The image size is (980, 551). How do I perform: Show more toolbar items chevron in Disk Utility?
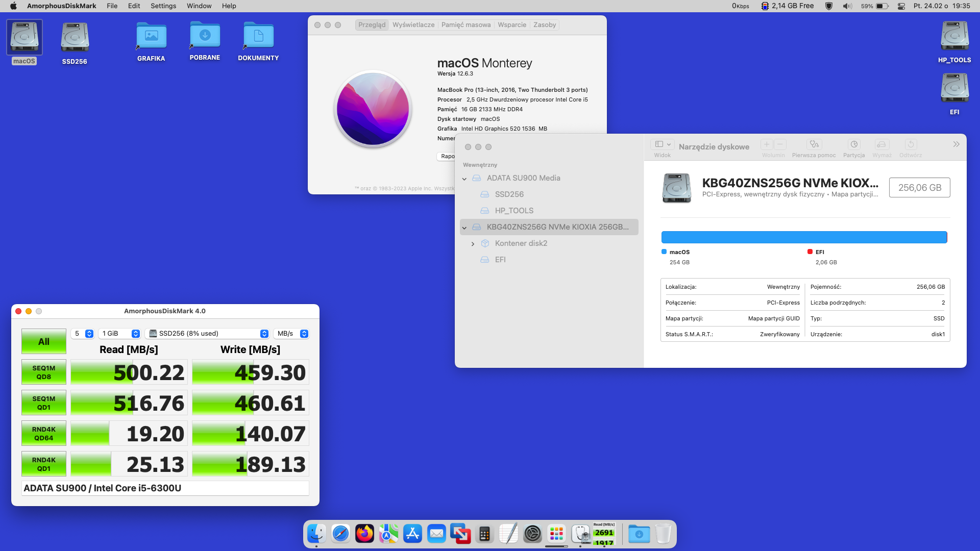(x=956, y=144)
